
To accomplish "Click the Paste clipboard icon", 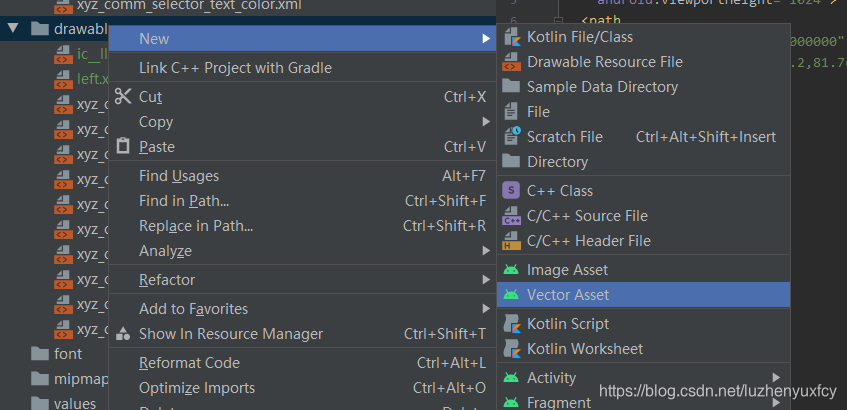I will (123, 146).
